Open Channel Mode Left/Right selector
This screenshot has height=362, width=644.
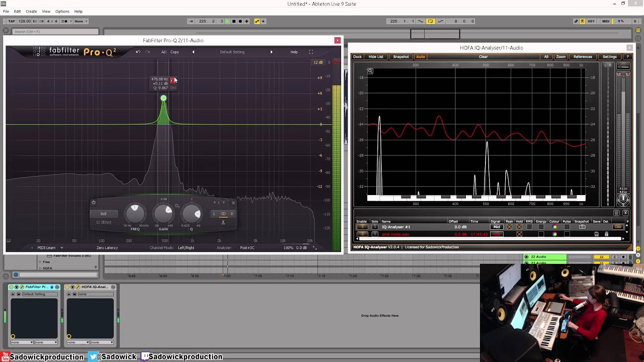[x=186, y=248]
